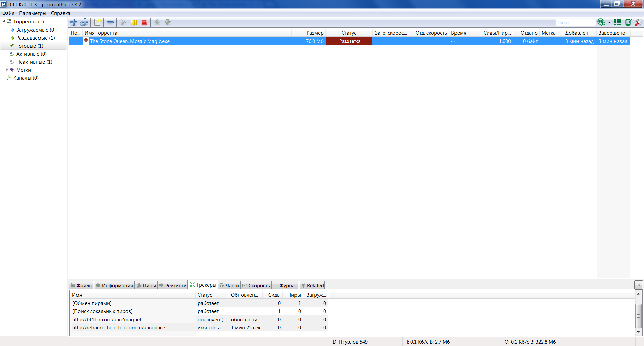Select Неактивные (1) category
This screenshot has width=644, height=346.
[34, 62]
